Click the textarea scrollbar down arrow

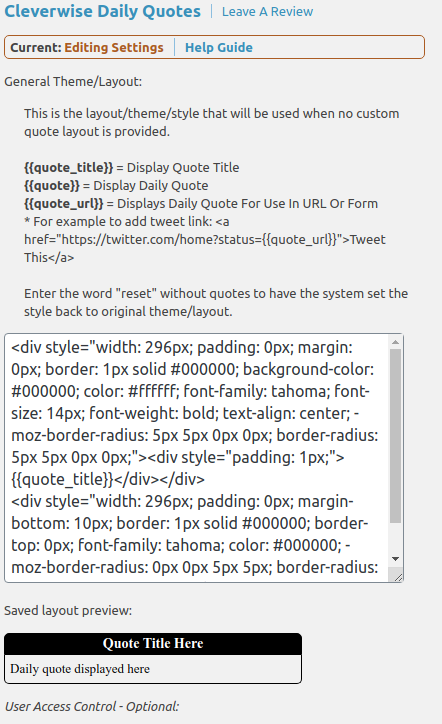pyautogui.click(x=395, y=559)
